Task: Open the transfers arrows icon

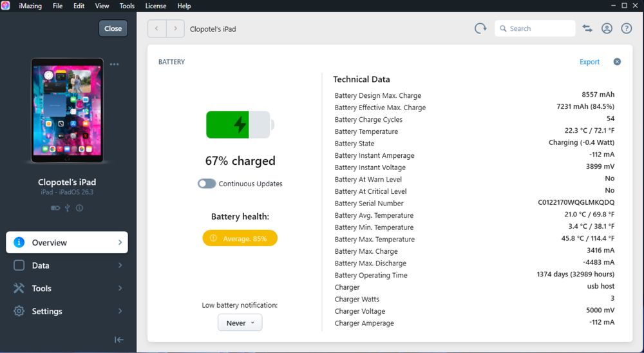Action: tap(587, 28)
